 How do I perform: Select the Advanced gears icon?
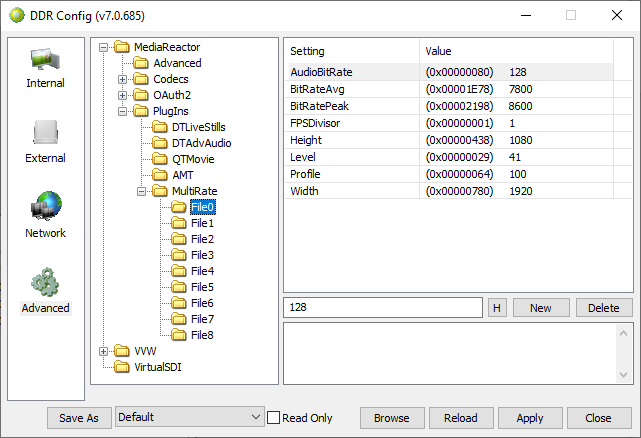coord(45,282)
